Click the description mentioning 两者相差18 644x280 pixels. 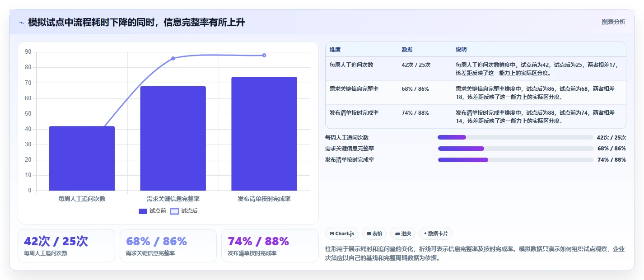pyautogui.click(x=535, y=93)
